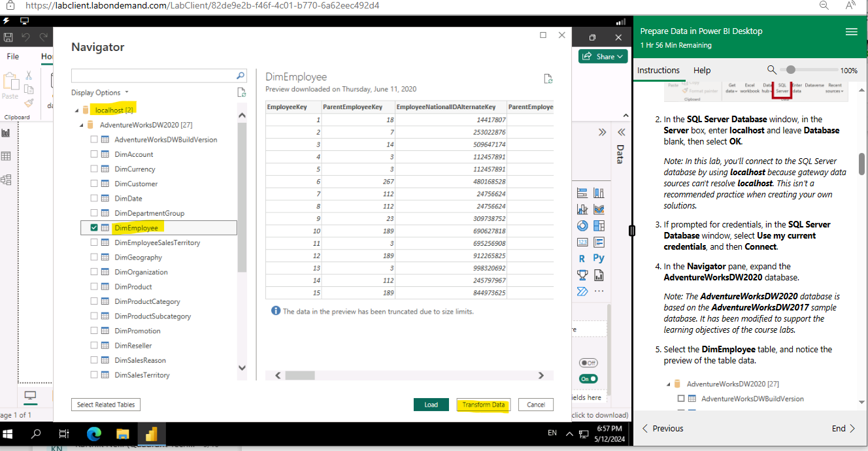Open the hamburger menu in lab instructions panel

[x=851, y=31]
